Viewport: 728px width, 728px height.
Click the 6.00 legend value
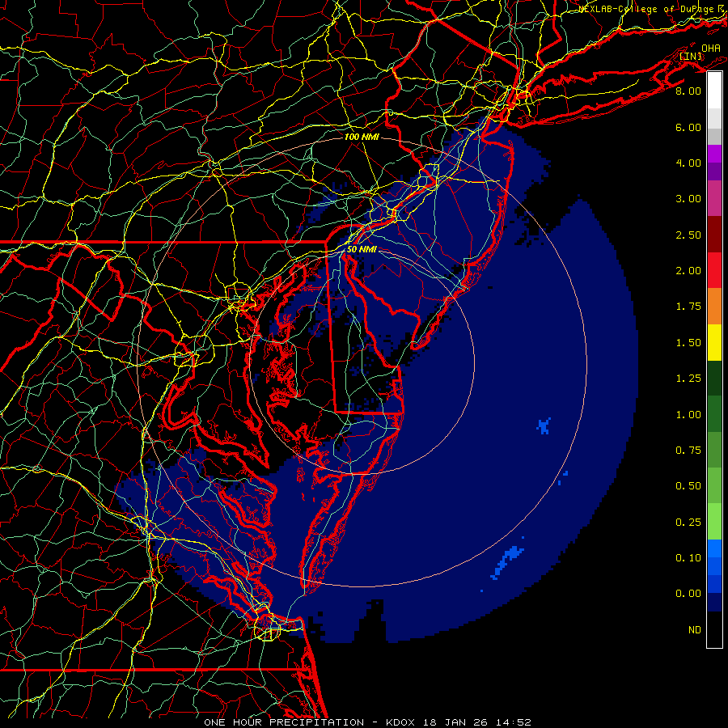point(688,127)
